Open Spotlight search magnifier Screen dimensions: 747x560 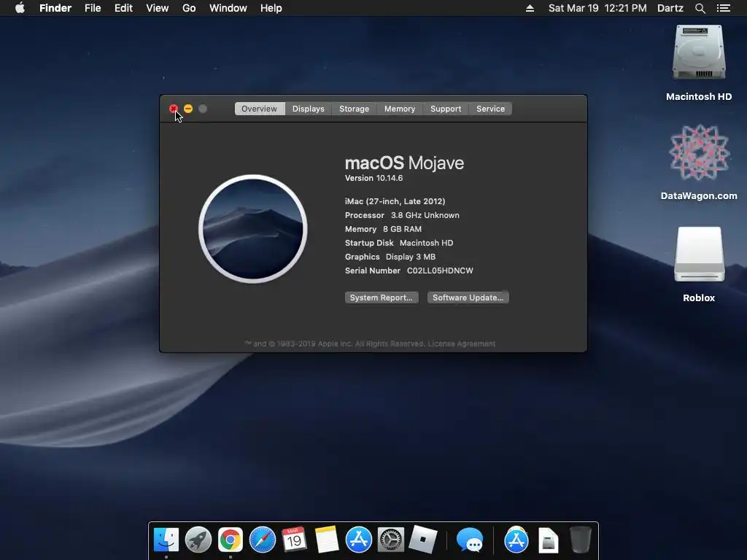tap(700, 8)
